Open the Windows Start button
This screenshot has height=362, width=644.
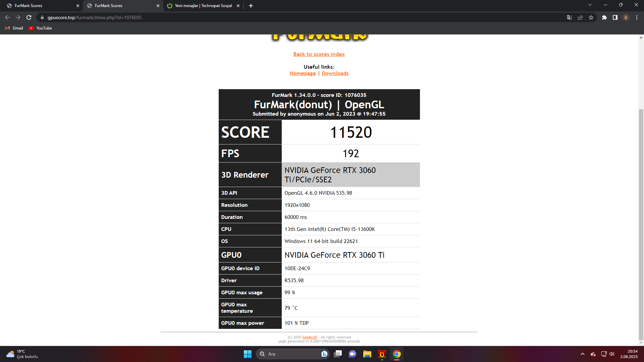pos(248,354)
